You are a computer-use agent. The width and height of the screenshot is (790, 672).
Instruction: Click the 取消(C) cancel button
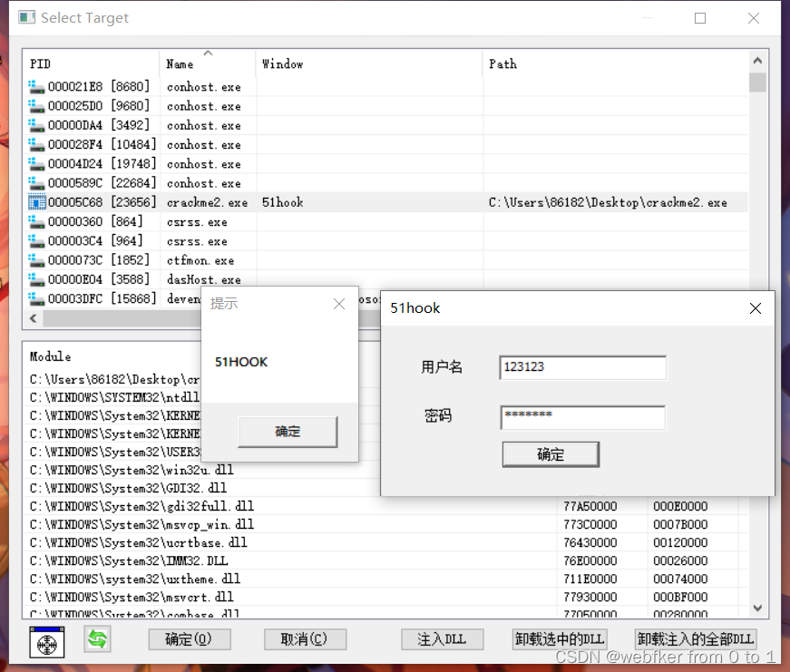[305, 639]
